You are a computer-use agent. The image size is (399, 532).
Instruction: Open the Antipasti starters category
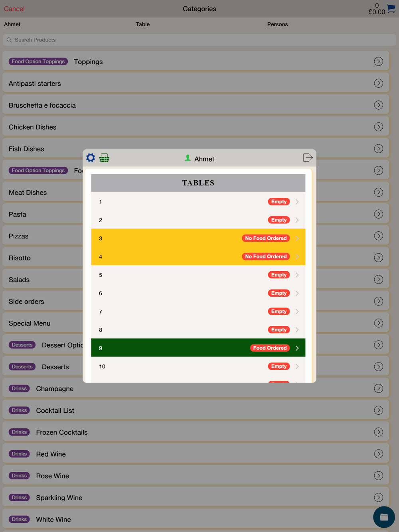[x=196, y=83]
